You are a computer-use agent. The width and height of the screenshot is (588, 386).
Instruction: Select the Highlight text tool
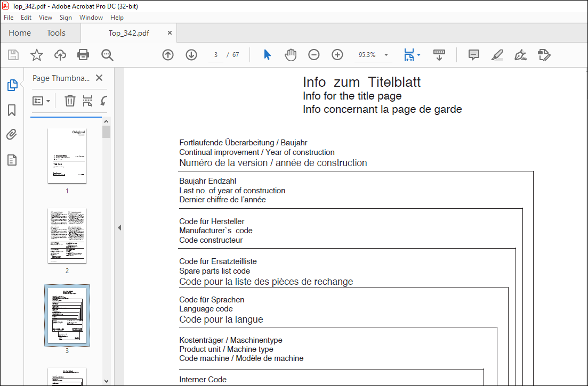(x=497, y=55)
